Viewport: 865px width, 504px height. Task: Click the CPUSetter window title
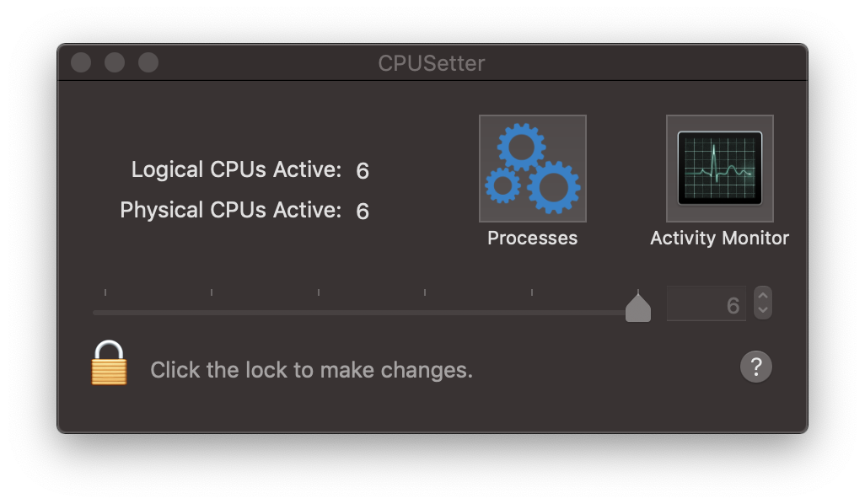tap(432, 63)
